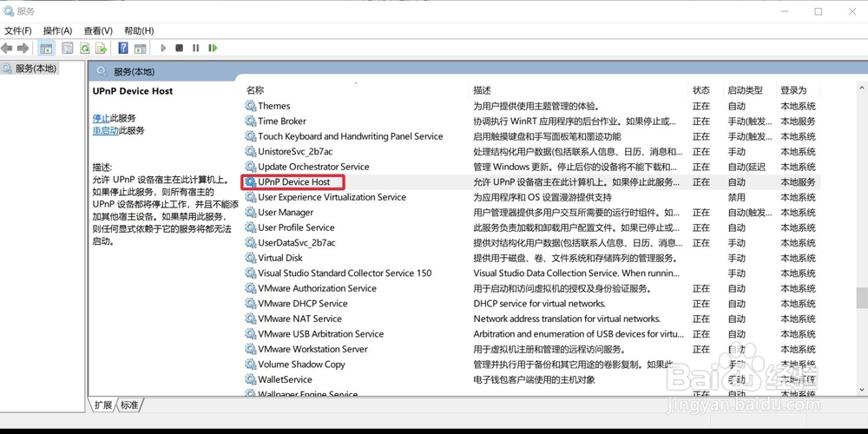Click 本地服务 login of Time Broker row
Viewport: 868px width, 434px height.
(x=798, y=122)
